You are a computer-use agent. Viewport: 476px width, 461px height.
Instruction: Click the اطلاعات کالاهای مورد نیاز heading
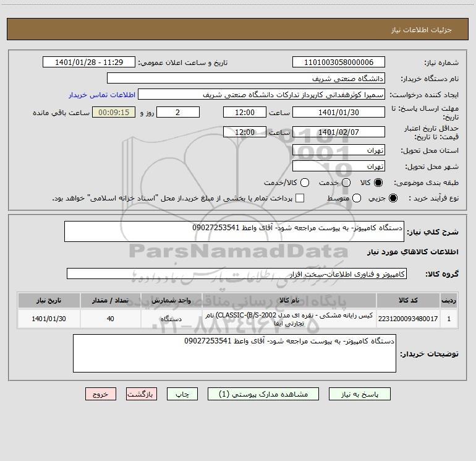(x=412, y=252)
